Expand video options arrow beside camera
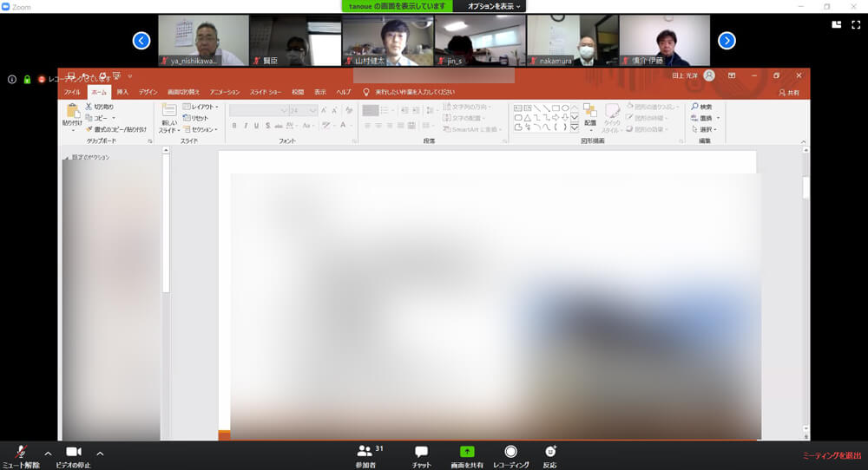This screenshot has height=470, width=868. tap(100, 453)
